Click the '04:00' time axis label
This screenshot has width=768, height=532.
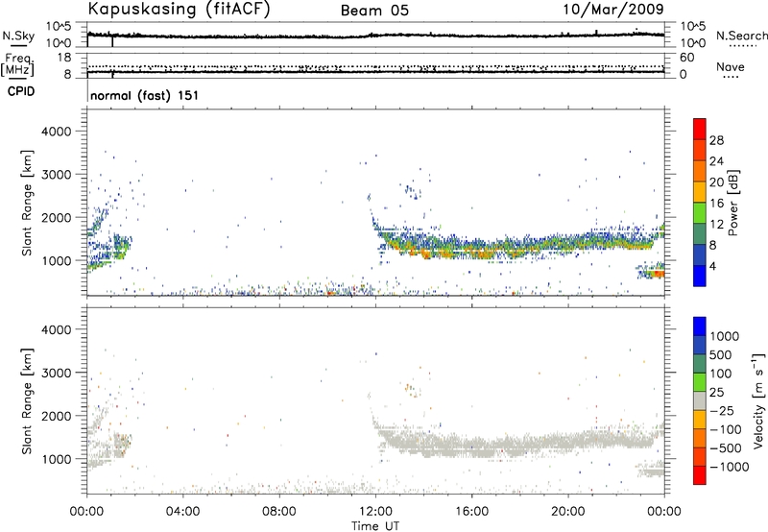(182, 512)
